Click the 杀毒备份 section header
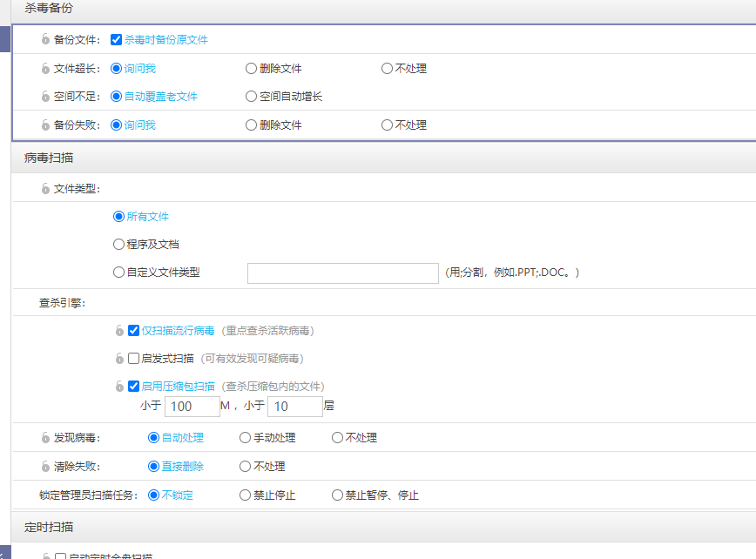The image size is (756, 559). point(384,10)
